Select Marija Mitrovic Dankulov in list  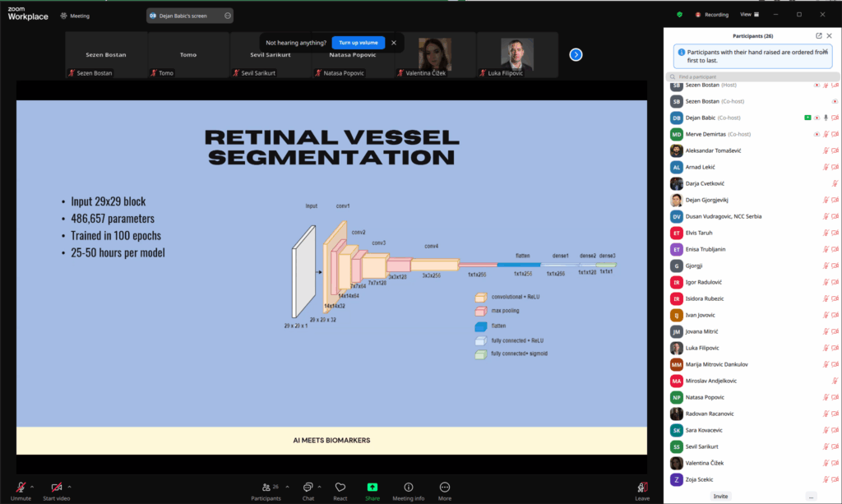[753, 364]
